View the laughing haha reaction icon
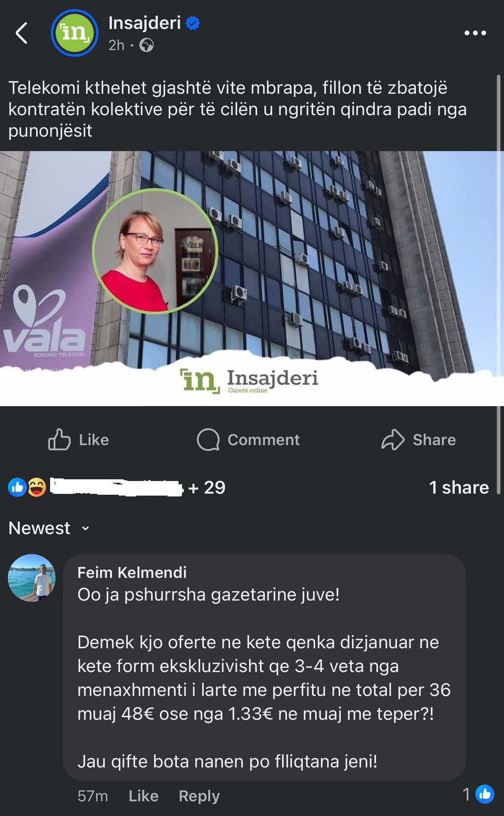The image size is (504, 816). 37,487
